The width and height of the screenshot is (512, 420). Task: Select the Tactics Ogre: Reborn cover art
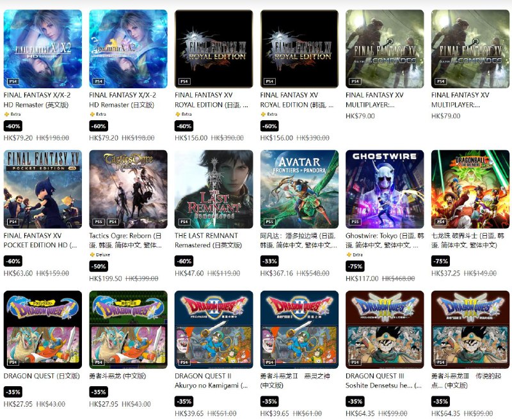pos(129,189)
